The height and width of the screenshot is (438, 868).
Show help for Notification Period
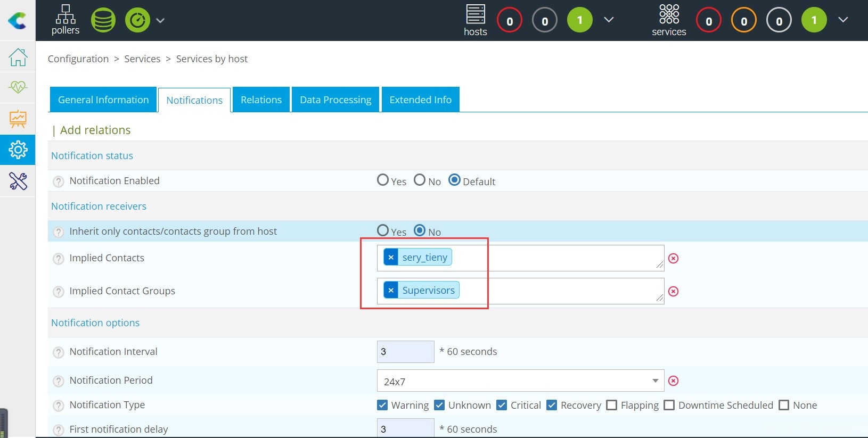tap(59, 381)
